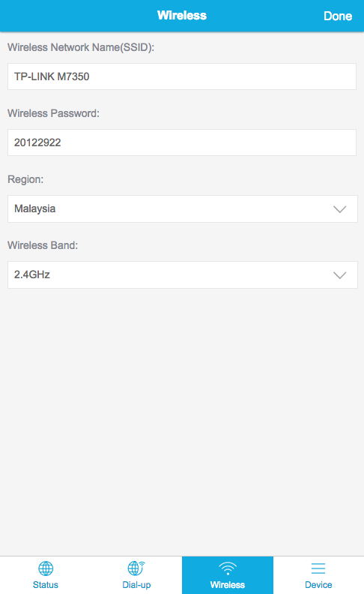Click the Wireless Password field showing 20122922
The height and width of the screenshot is (594, 364).
pyautogui.click(x=181, y=142)
